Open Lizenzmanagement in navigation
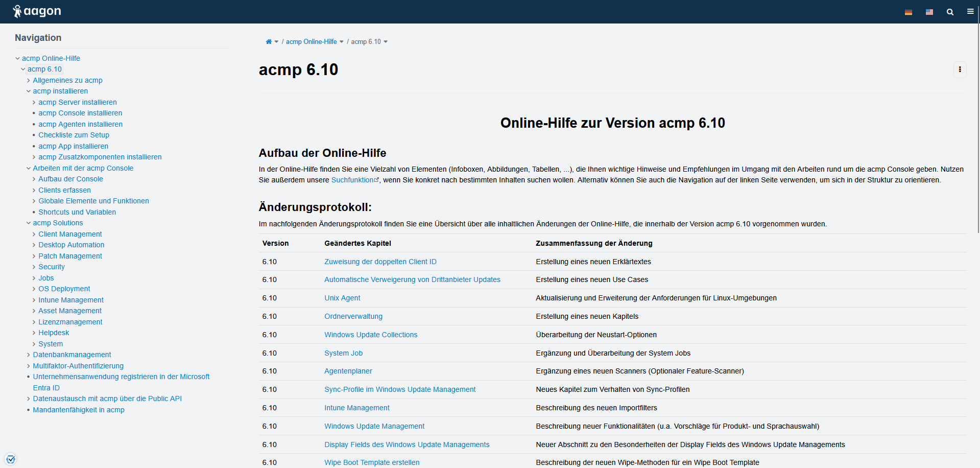This screenshot has height=468, width=980. [70, 322]
